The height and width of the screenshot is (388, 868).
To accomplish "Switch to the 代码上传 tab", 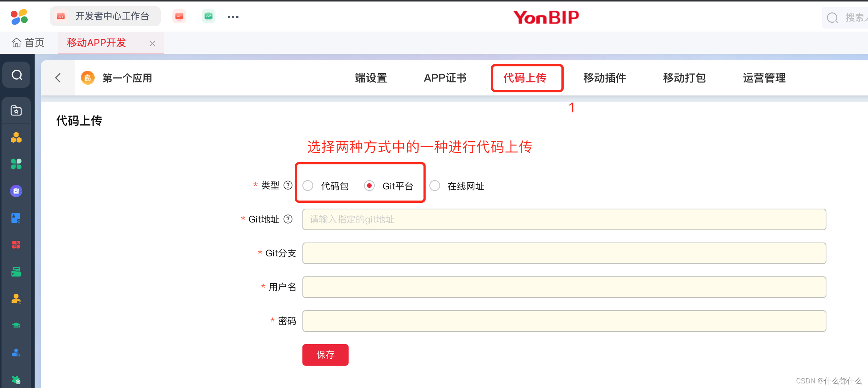I will 525,78.
